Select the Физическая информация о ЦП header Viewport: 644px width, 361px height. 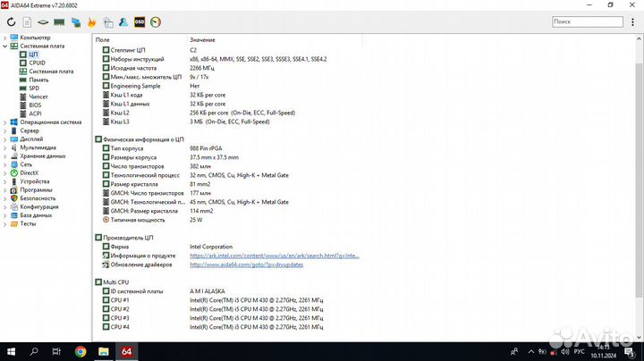click(x=143, y=139)
